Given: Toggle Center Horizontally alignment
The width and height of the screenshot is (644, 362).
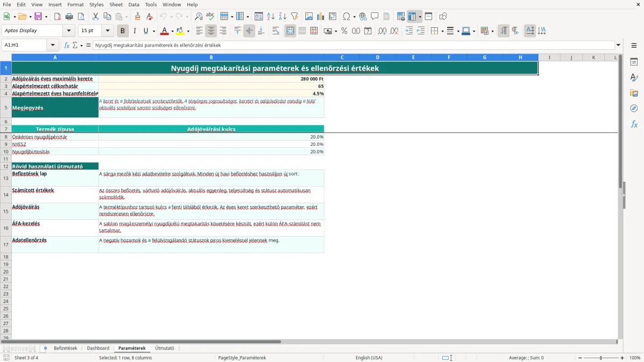Looking at the screenshot, I should pyautogui.click(x=211, y=31).
